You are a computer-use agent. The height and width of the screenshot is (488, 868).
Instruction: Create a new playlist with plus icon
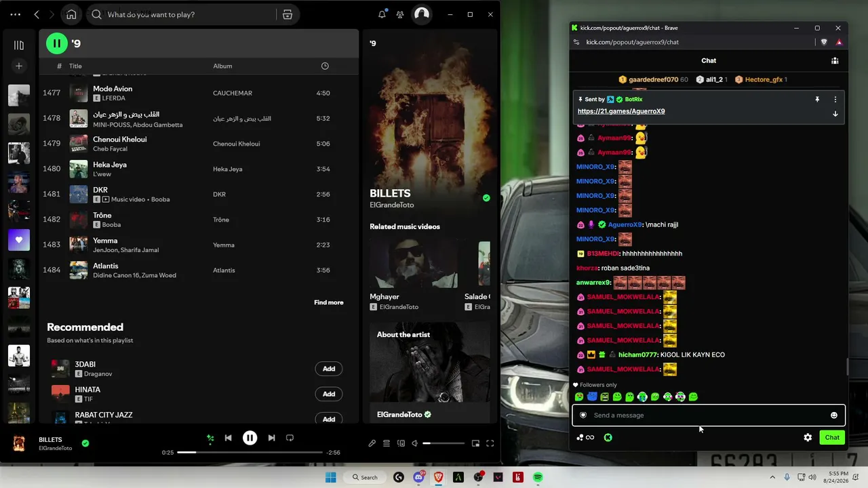(x=19, y=66)
